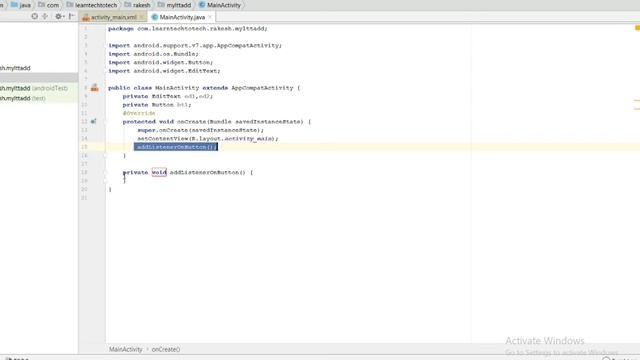
Task: Open the project panel gear settings dropdown
Action: click(x=59, y=16)
